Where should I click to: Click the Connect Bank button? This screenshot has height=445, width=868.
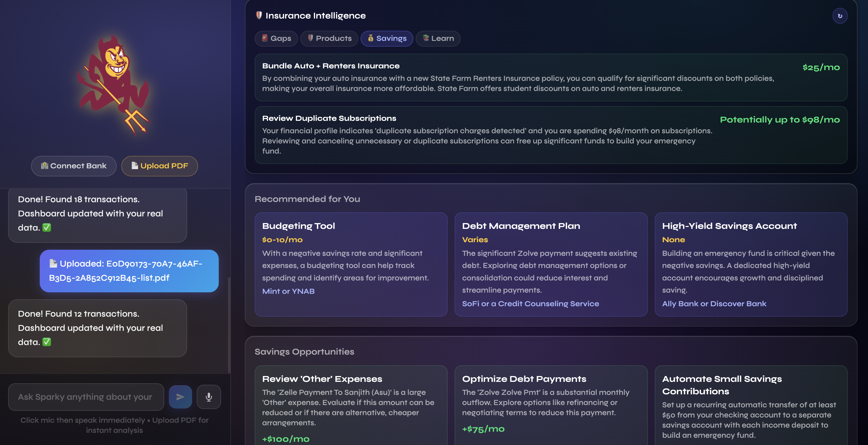pyautogui.click(x=73, y=166)
